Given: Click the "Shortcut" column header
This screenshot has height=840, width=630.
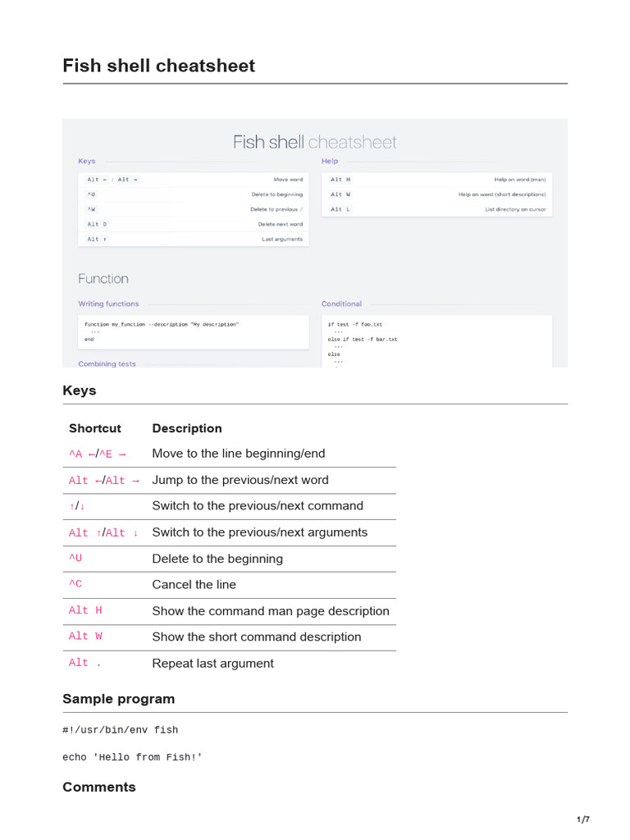Looking at the screenshot, I should pyautogui.click(x=95, y=428).
